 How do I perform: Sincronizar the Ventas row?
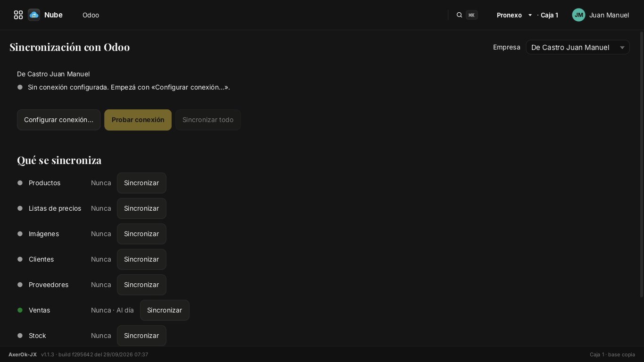[x=165, y=310]
